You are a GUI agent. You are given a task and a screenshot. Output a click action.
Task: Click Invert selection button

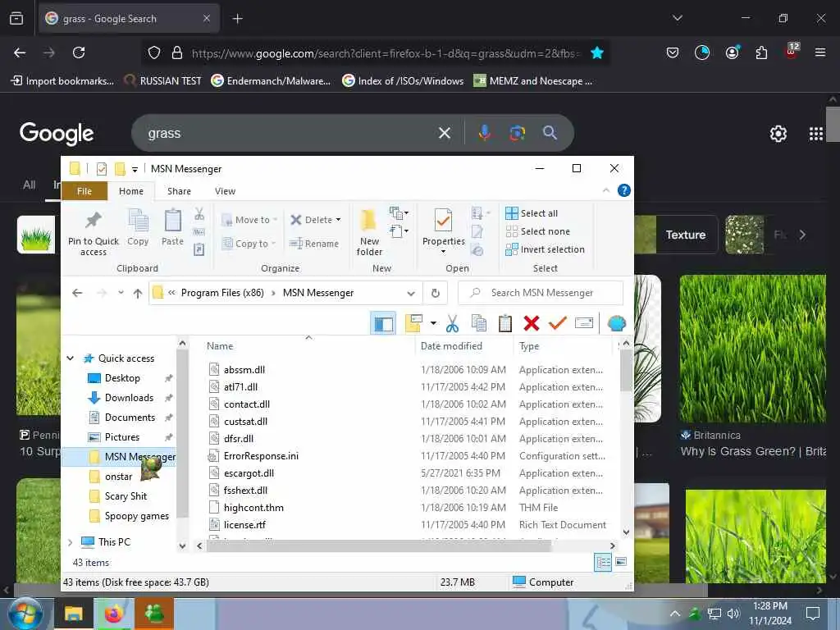tap(545, 249)
